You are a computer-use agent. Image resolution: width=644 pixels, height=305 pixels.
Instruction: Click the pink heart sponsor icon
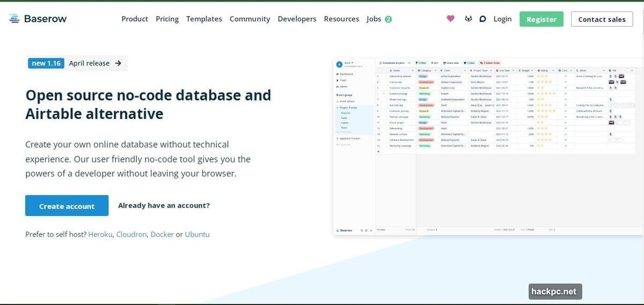coord(450,19)
